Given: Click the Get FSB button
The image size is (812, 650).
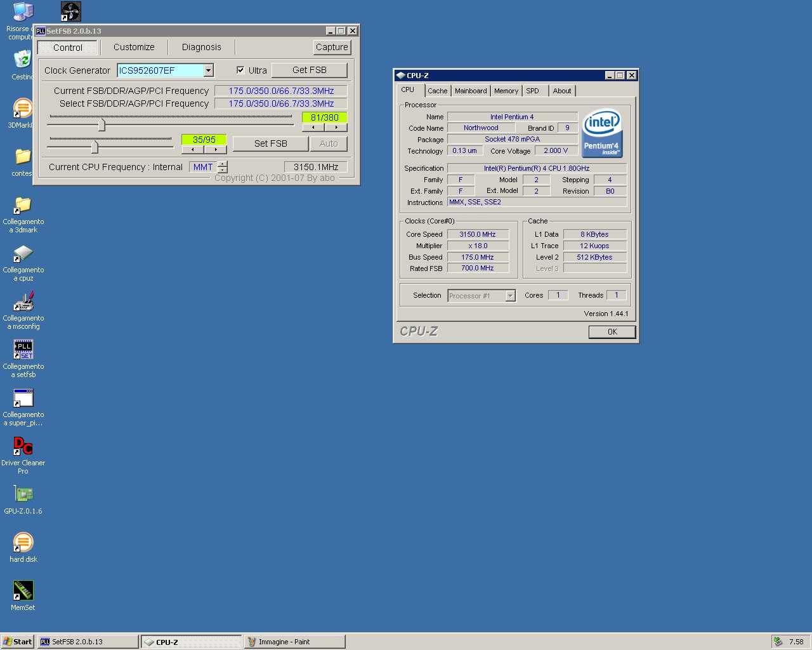Looking at the screenshot, I should 310,70.
